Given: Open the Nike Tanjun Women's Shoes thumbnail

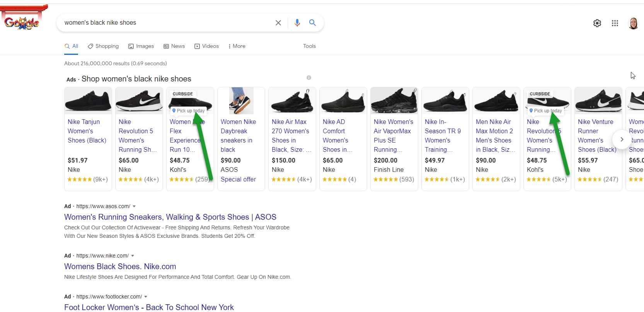Looking at the screenshot, I should click(88, 101).
